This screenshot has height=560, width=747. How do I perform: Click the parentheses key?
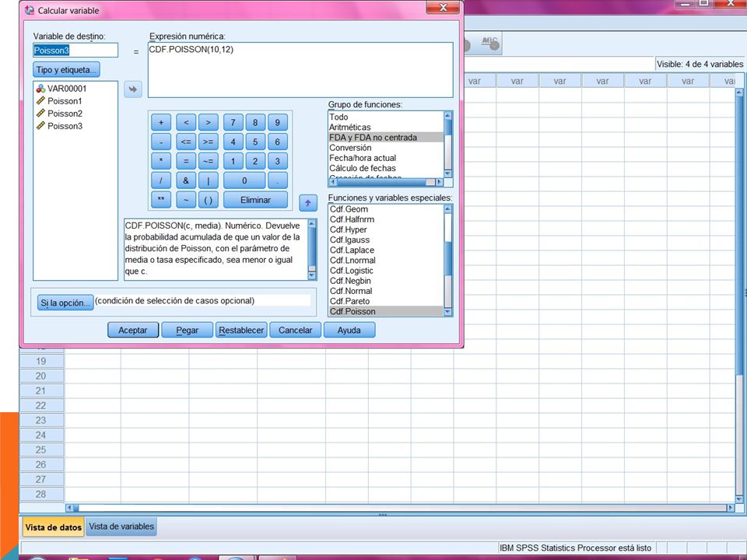(209, 200)
